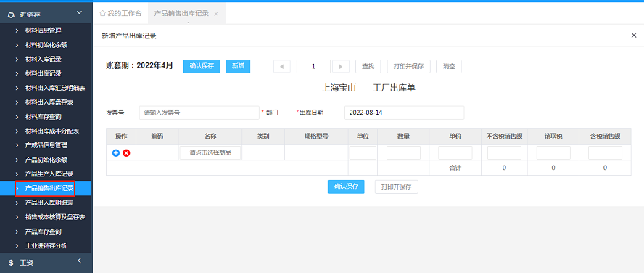Expand the 工资 menu chevron
The width and height of the screenshot is (644, 273).
point(80,261)
